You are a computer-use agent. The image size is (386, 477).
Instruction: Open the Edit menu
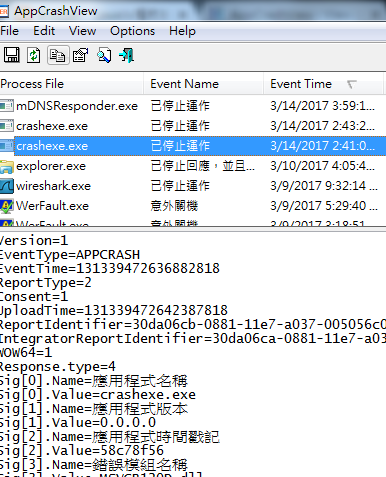pos(44,31)
